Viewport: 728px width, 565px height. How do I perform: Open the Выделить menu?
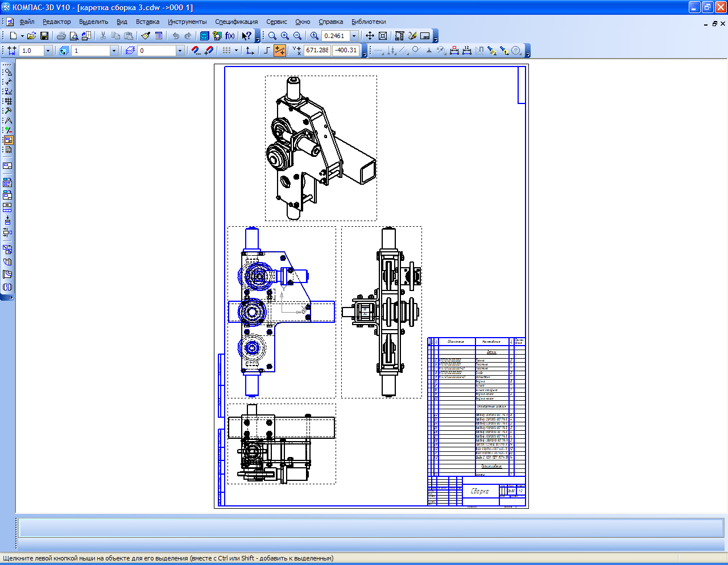(94, 22)
